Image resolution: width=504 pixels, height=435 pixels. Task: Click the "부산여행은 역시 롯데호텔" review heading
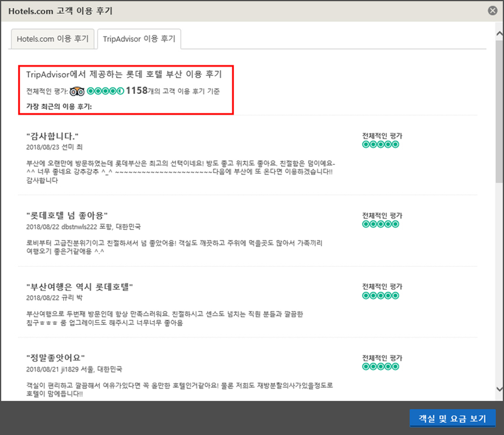click(x=79, y=286)
